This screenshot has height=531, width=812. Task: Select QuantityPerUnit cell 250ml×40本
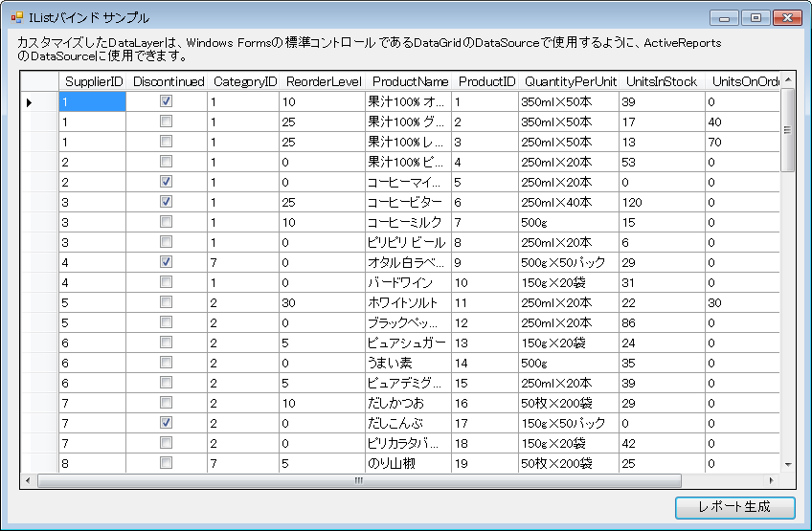[569, 203]
